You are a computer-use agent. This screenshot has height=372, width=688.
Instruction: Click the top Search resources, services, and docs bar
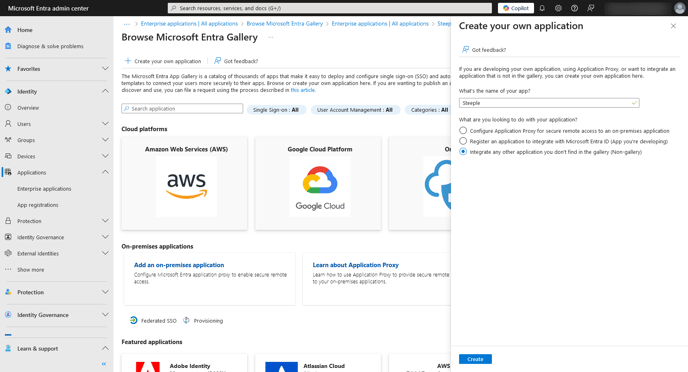click(x=330, y=8)
